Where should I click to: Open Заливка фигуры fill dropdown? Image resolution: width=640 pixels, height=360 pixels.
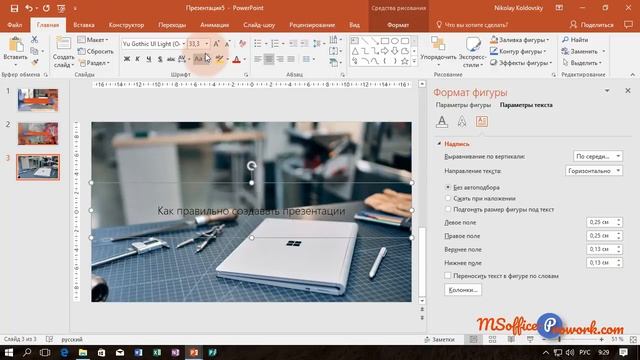(520, 40)
